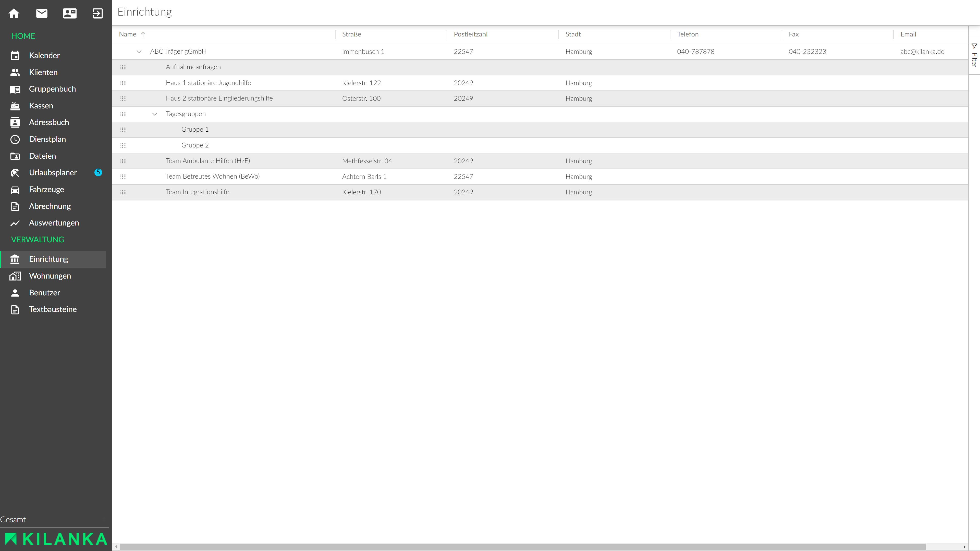Click drag handle of Gruppe 1 row
This screenshot has width=980, height=551.
123,130
